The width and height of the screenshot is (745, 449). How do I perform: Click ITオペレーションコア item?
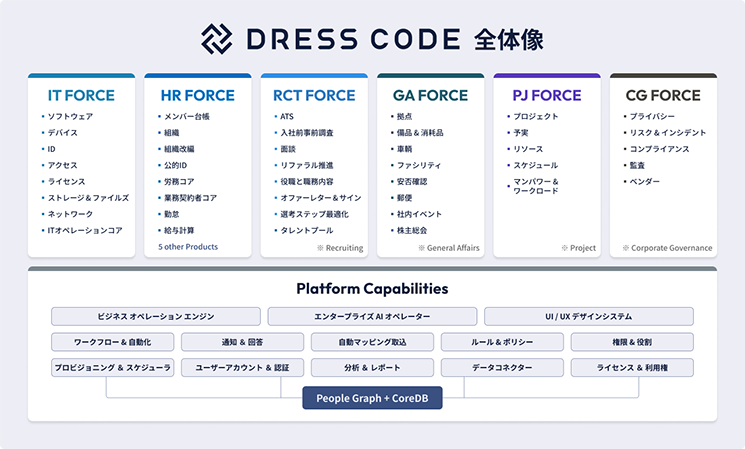point(85,230)
